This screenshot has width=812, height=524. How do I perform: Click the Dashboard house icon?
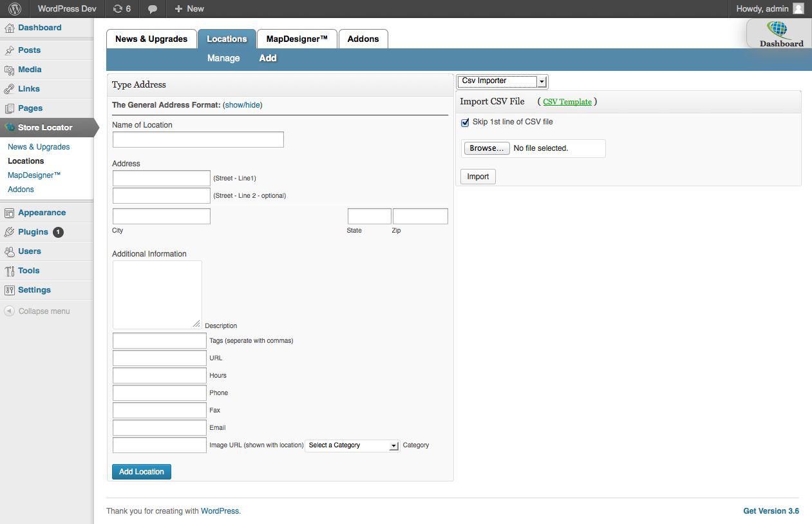point(9,28)
